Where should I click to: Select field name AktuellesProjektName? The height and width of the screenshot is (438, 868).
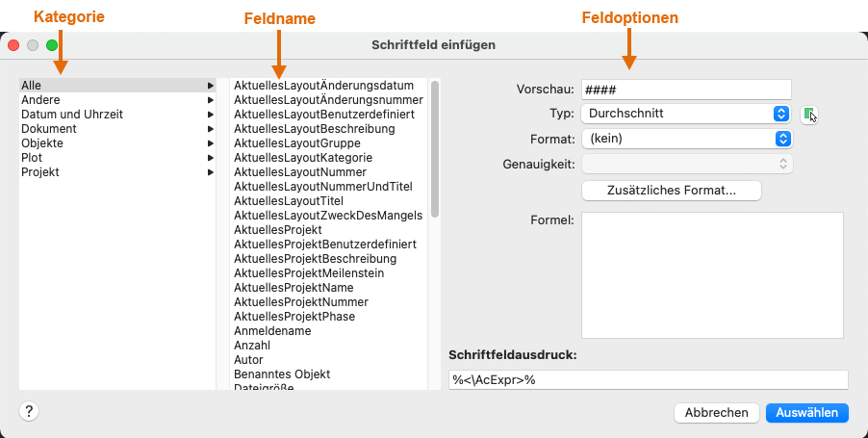[294, 288]
